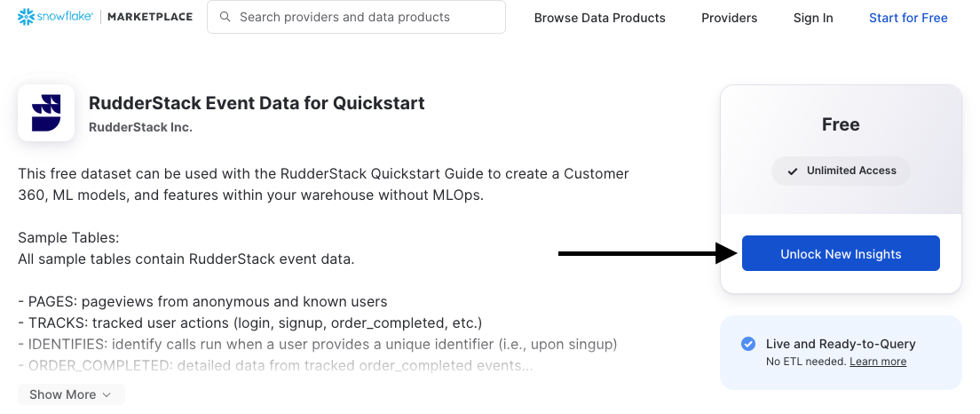Expand description with Show More
Screen dimensions: 980x414
pyautogui.click(x=71, y=394)
